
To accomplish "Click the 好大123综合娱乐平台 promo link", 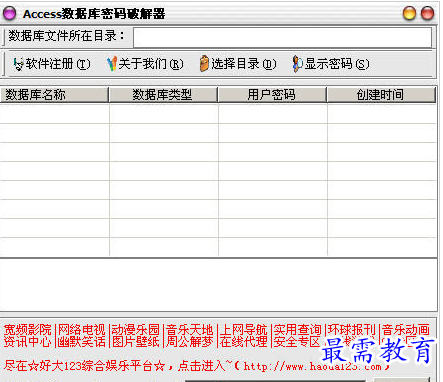I will [x=197, y=366].
